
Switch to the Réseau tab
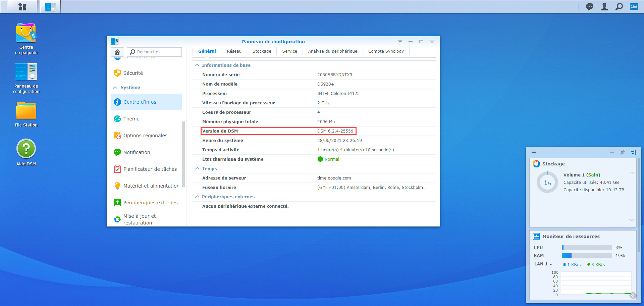(x=234, y=51)
